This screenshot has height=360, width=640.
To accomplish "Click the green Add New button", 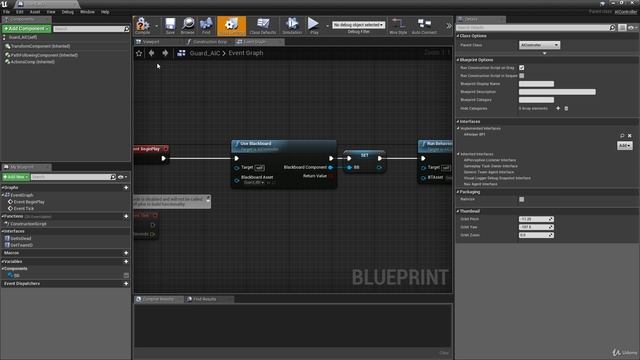I will coord(16,177).
